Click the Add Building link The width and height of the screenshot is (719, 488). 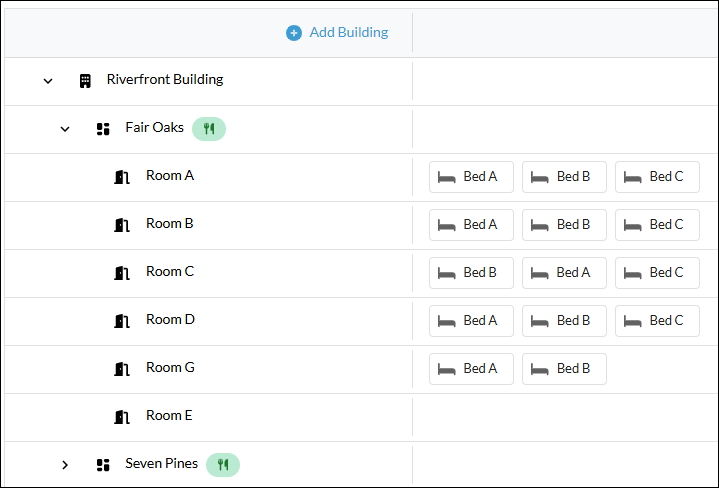[x=349, y=33]
